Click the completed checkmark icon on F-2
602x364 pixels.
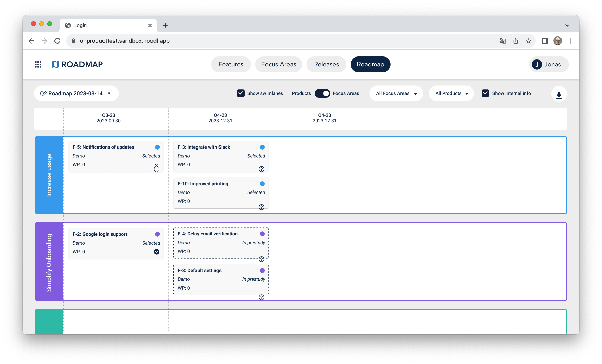tap(156, 252)
